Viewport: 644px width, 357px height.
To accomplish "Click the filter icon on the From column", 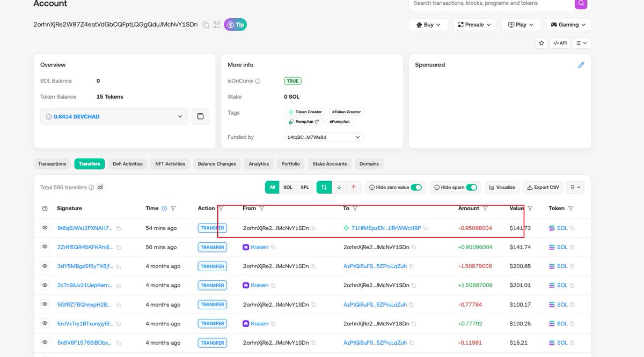I will 261,209.
